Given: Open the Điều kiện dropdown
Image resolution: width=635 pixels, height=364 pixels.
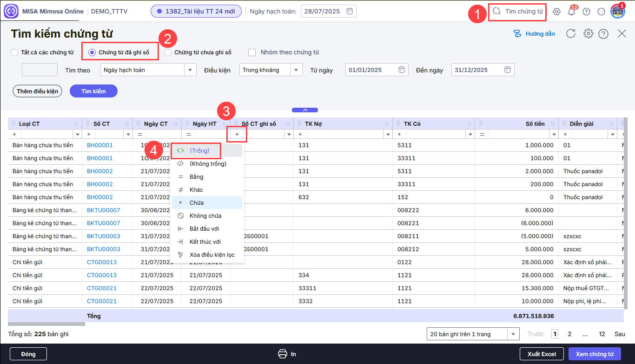Looking at the screenshot, I should tap(296, 70).
